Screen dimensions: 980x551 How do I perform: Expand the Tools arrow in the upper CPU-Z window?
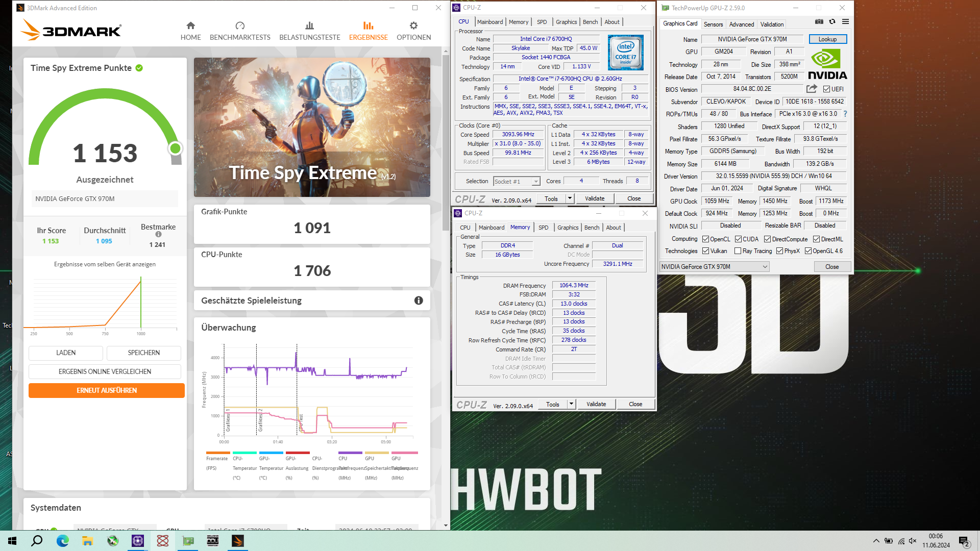(x=570, y=198)
